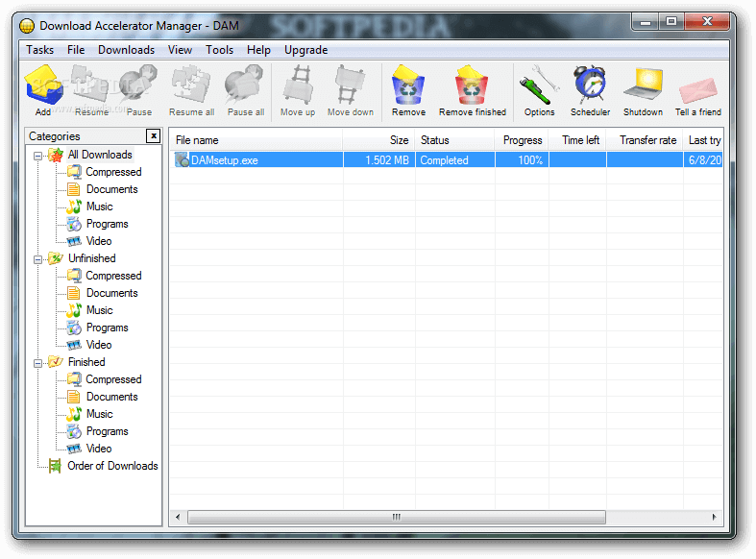Click Programs icon under Unfinished

pos(74,328)
